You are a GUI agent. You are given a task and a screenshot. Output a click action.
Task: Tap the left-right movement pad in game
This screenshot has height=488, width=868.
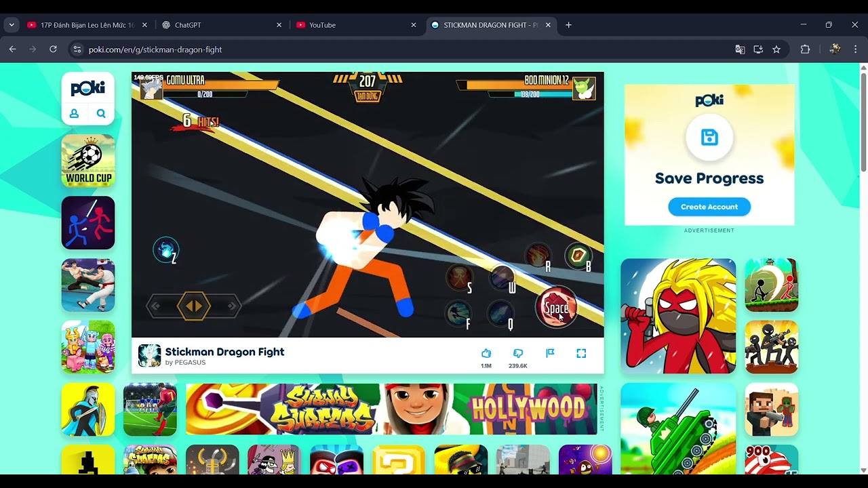(x=194, y=306)
